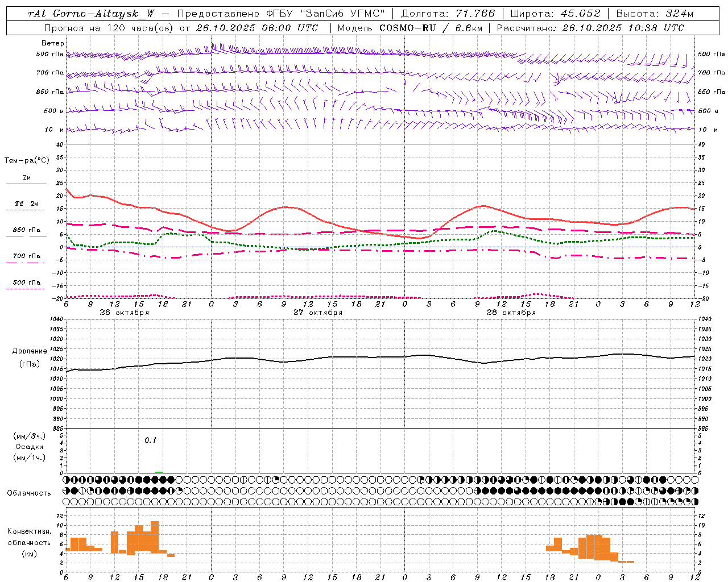Click the tallest orange convective cloud bar
728x582 pixels.
[x=155, y=537]
